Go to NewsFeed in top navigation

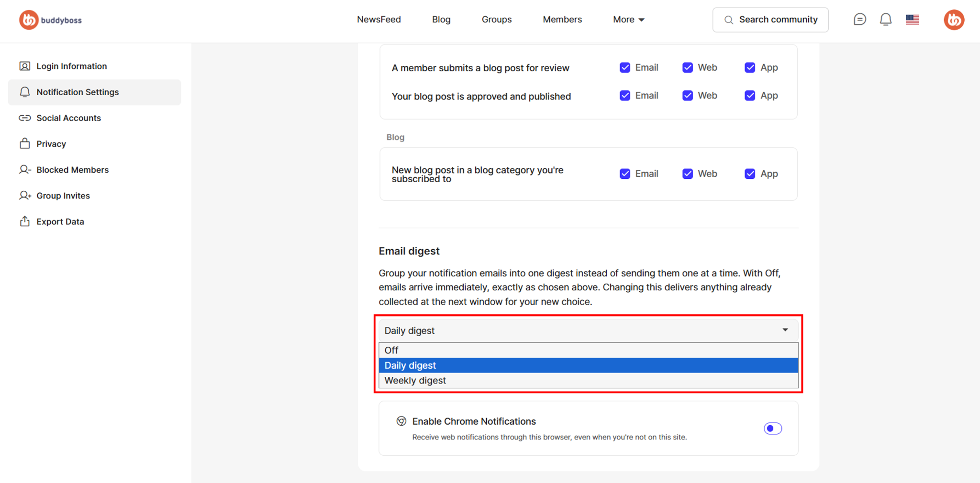(379, 20)
